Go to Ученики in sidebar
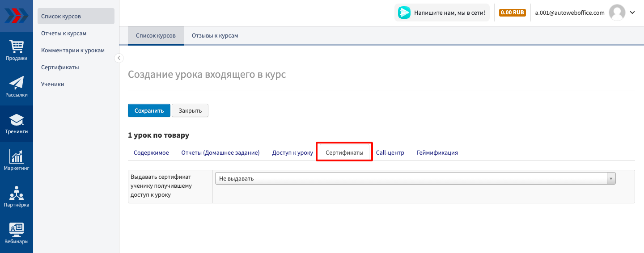 tap(52, 84)
